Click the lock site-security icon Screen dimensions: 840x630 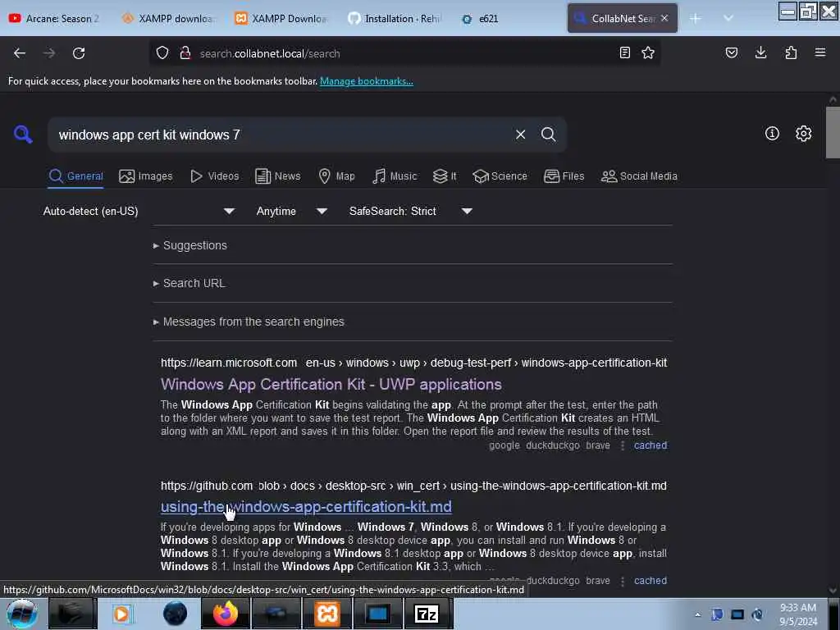185,53
